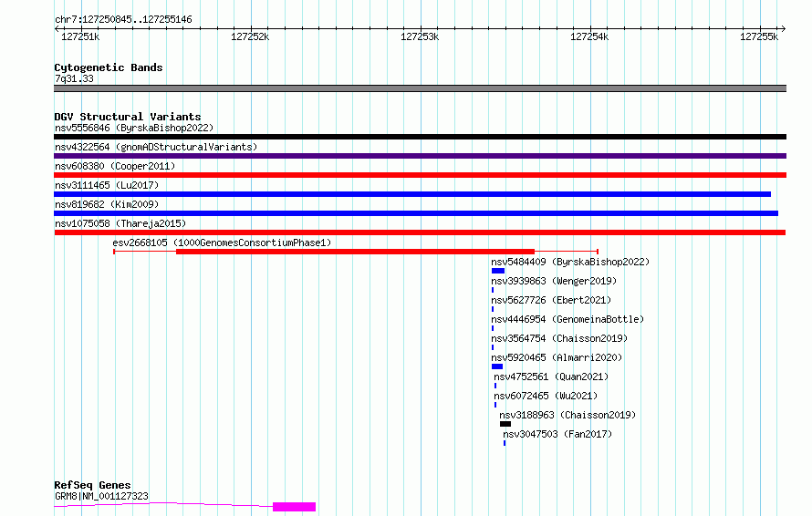Select the blue nsv5920465 variant block

click(497, 366)
